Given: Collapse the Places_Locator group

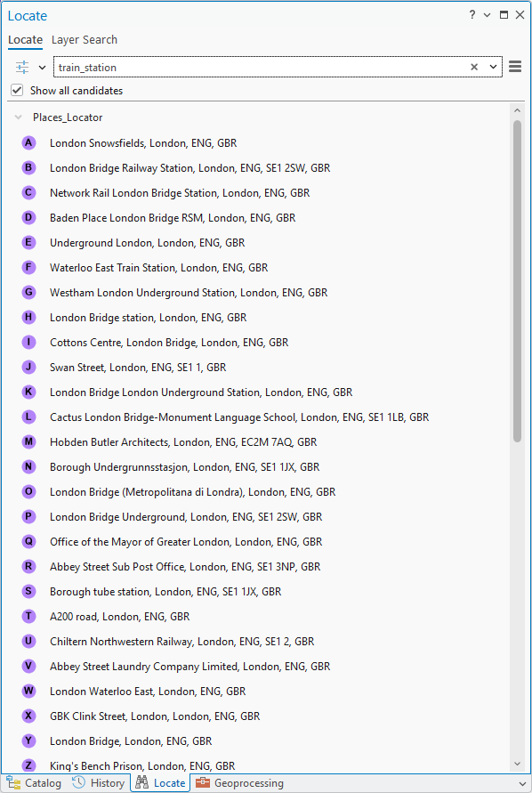Looking at the screenshot, I should pyautogui.click(x=19, y=117).
